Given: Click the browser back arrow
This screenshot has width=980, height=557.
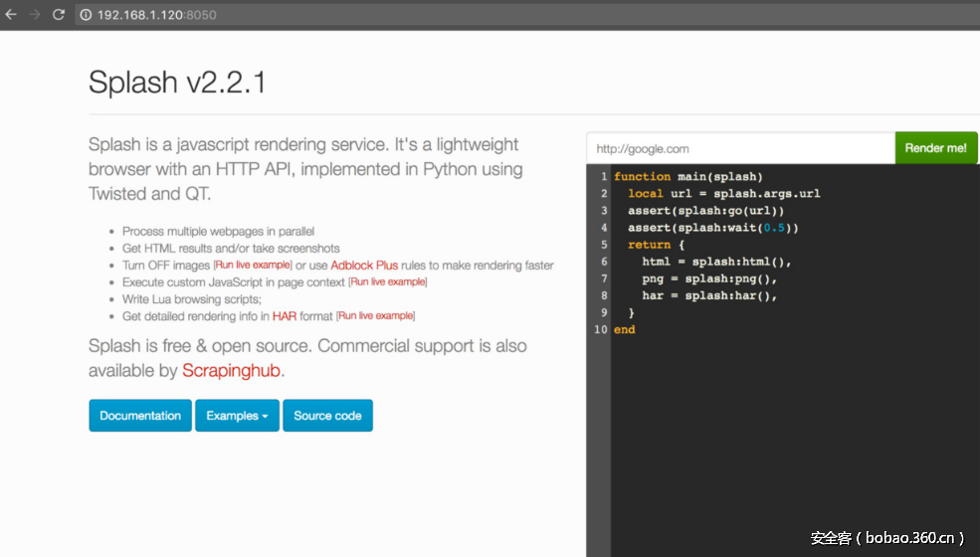Looking at the screenshot, I should click(11, 15).
